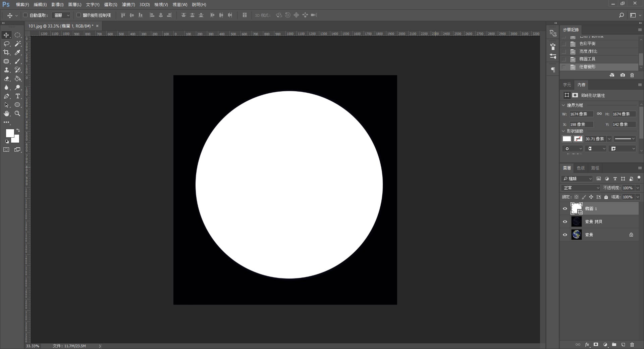The image size is (644, 349).
Task: Select the Pen tool
Action: click(6, 96)
